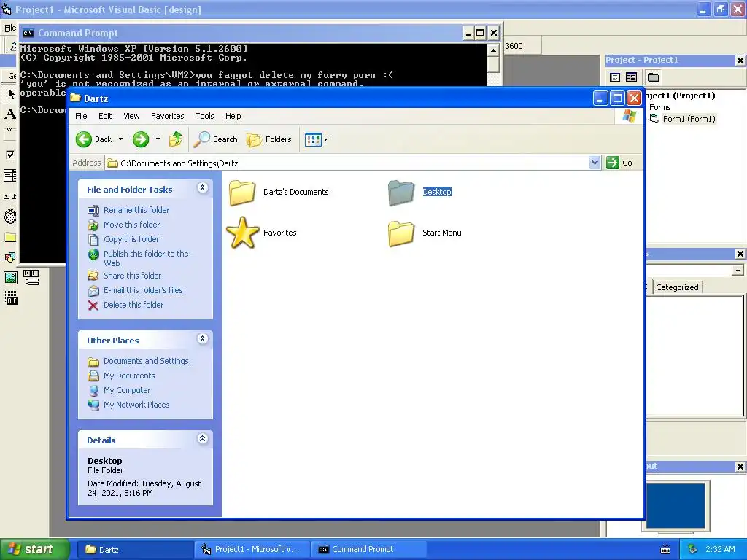The image size is (747, 560).
Task: Click View Object icon in Project panel
Action: coord(631,77)
